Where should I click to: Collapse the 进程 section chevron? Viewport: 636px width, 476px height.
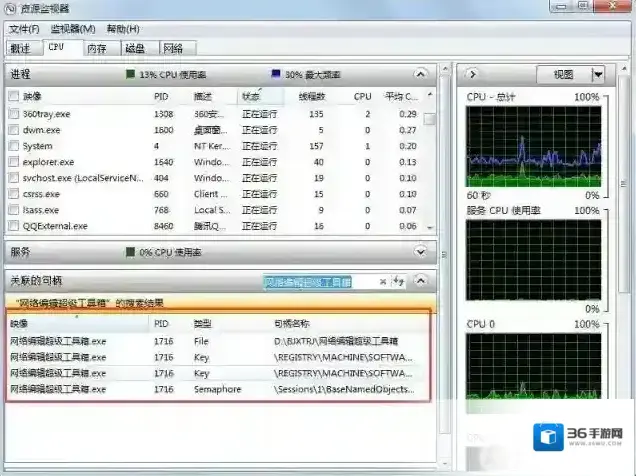[421, 74]
